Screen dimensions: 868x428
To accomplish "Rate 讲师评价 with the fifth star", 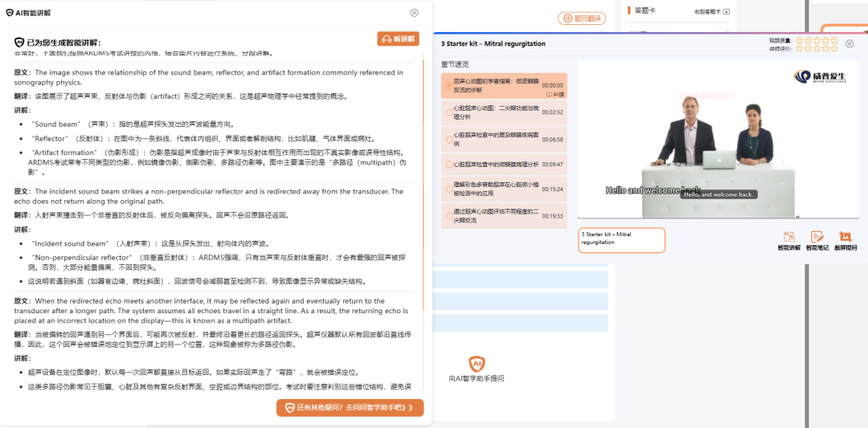I will pyautogui.click(x=833, y=49).
